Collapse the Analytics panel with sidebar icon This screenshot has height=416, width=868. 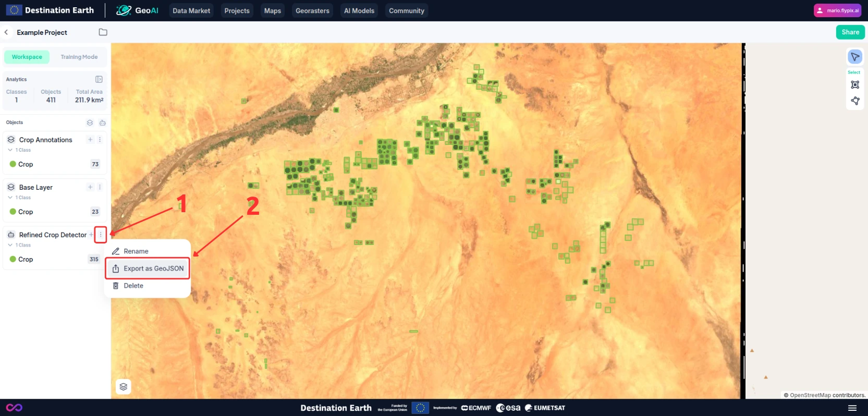tap(99, 79)
